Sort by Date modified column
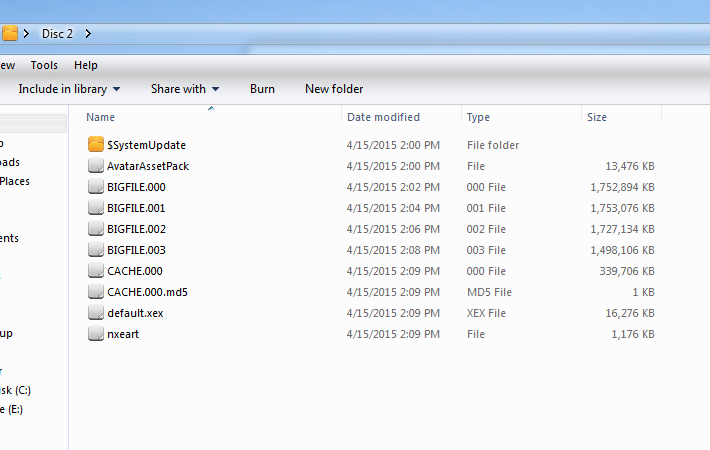This screenshot has width=710, height=450. (383, 117)
